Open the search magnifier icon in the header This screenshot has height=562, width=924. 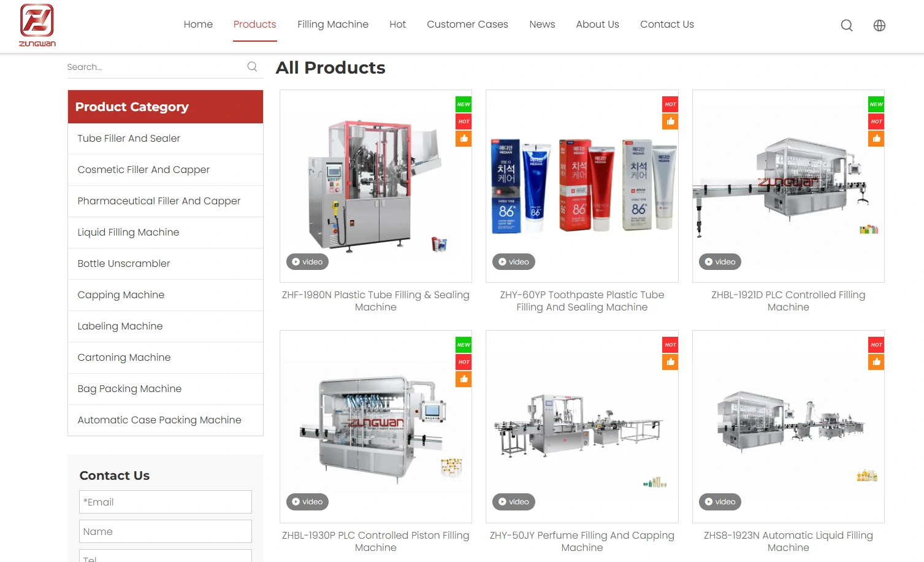pyautogui.click(x=846, y=25)
